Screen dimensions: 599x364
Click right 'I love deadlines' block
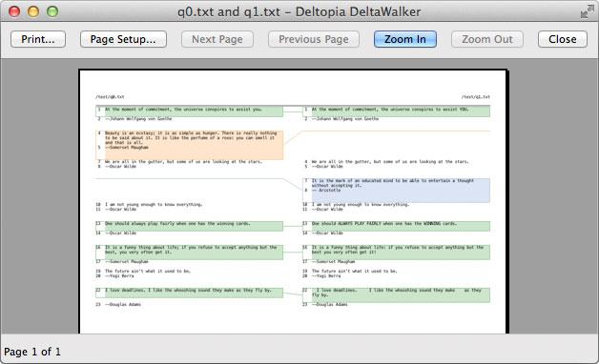coord(396,295)
